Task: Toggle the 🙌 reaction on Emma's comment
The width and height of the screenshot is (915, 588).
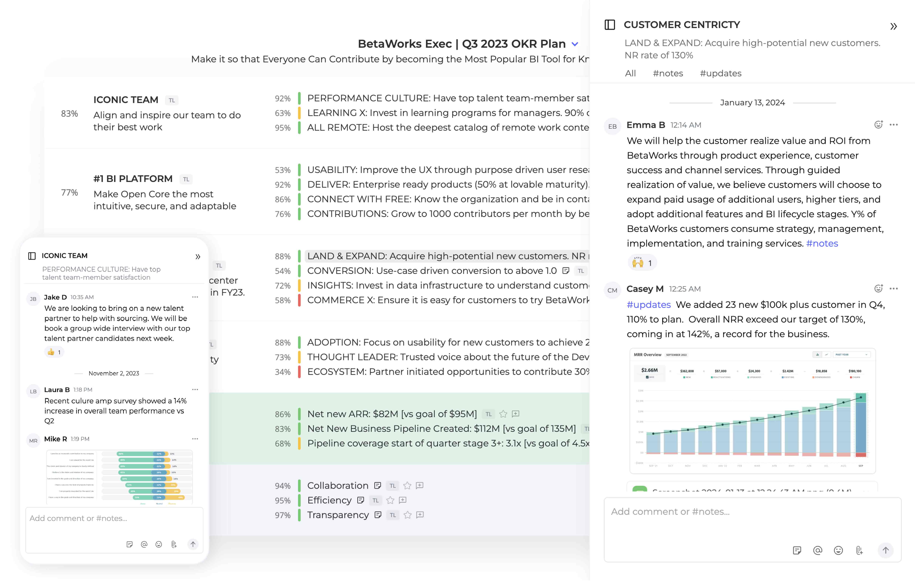Action: click(642, 262)
